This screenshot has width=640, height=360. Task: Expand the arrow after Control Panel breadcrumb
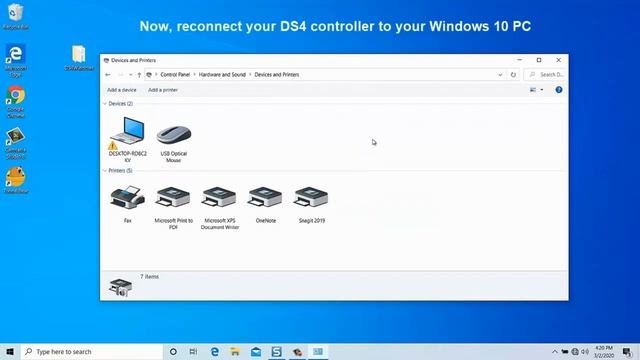(x=194, y=75)
